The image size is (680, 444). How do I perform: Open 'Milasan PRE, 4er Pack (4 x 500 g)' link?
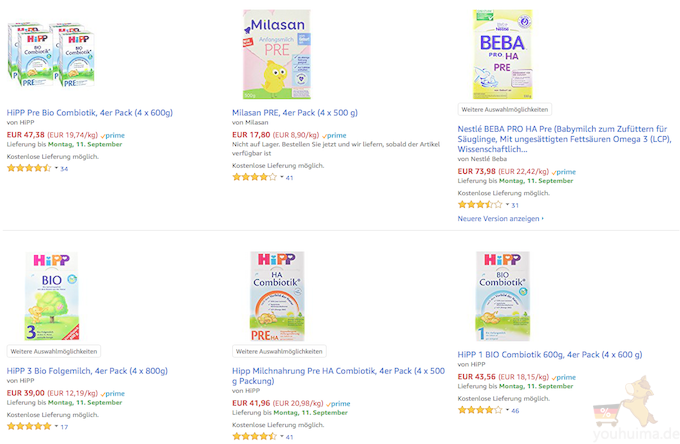(x=295, y=113)
